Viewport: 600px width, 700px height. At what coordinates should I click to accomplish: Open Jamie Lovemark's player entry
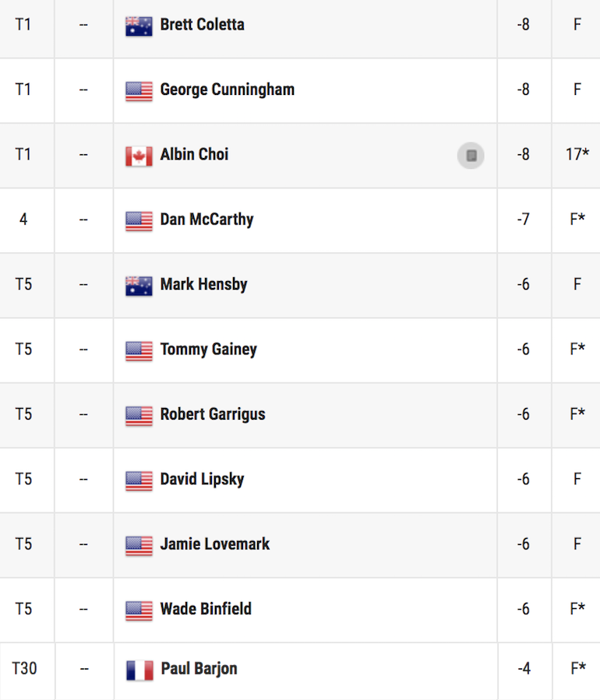300,544
